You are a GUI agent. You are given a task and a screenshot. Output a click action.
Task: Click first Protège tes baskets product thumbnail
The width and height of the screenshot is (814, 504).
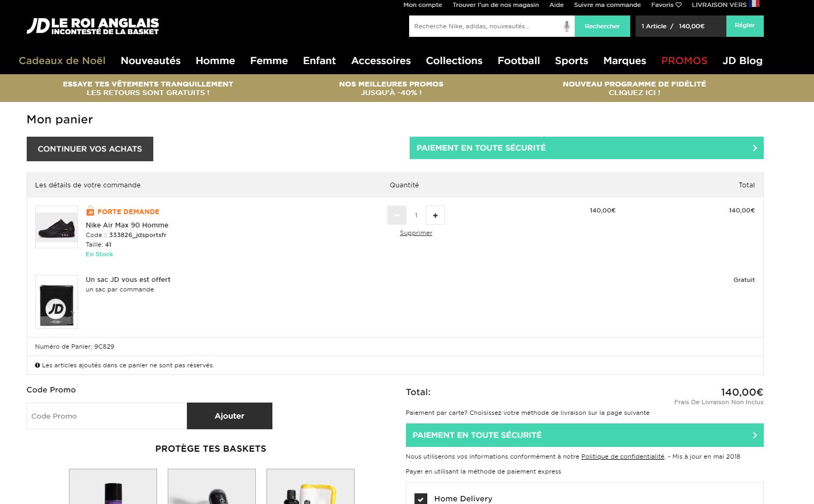113,486
